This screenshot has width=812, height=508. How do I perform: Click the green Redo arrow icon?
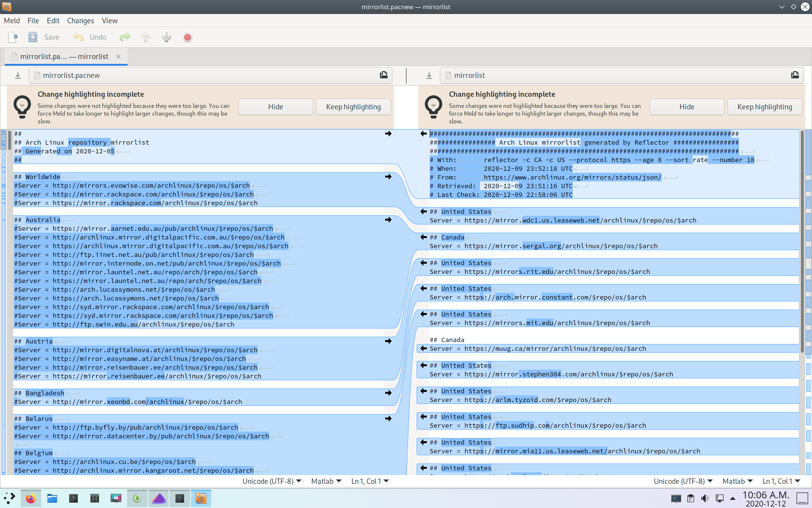tap(125, 37)
